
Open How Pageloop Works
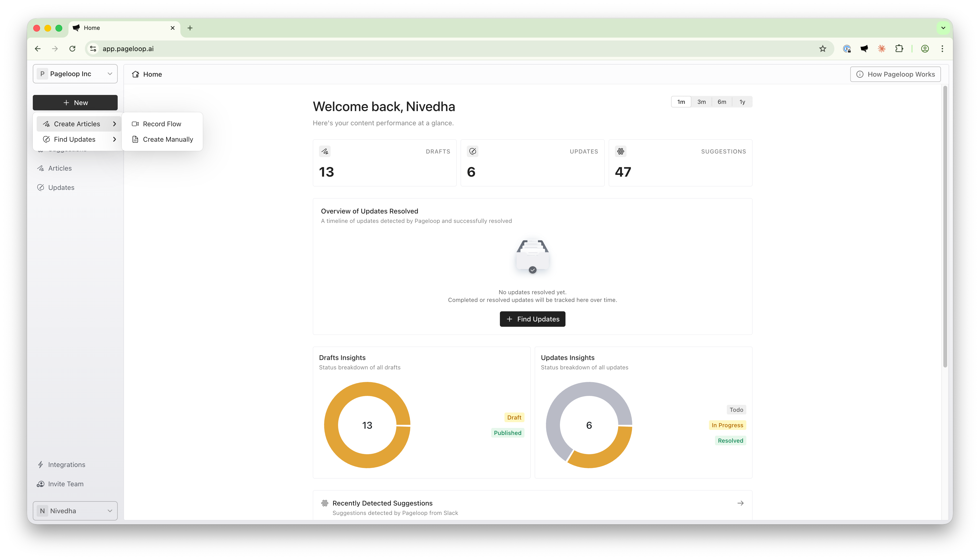[895, 74]
